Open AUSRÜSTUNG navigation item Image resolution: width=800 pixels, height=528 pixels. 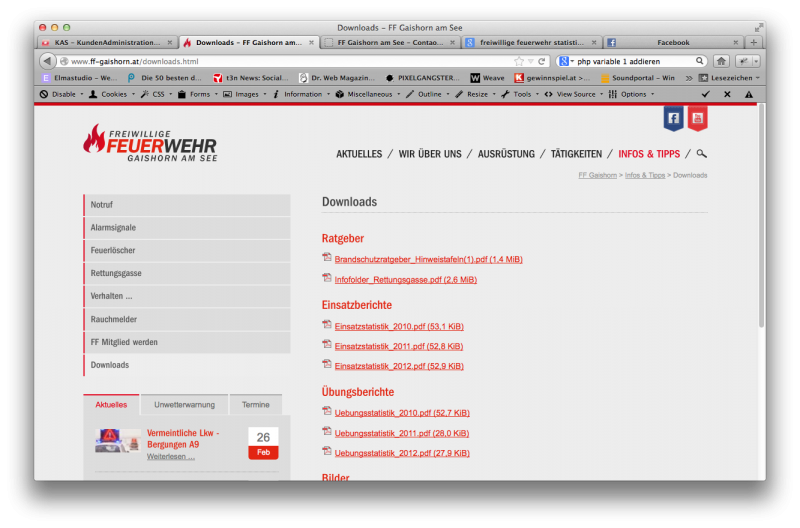click(x=506, y=154)
